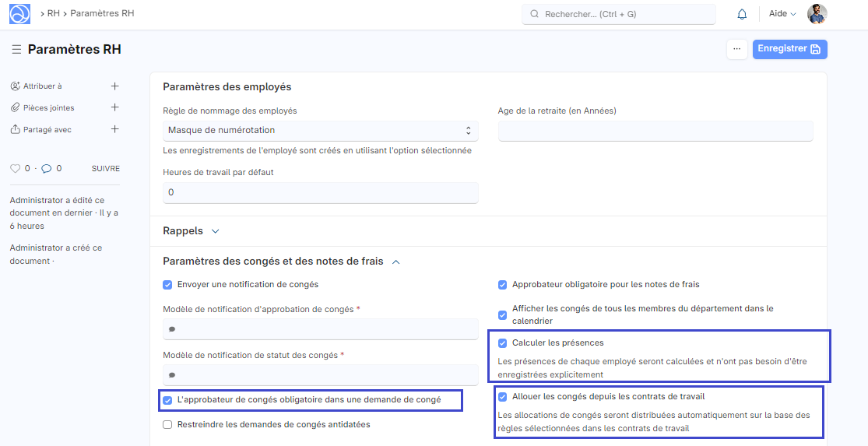Open the Règle de nommage des employés dropdown
This screenshot has height=446, width=868.
320,131
